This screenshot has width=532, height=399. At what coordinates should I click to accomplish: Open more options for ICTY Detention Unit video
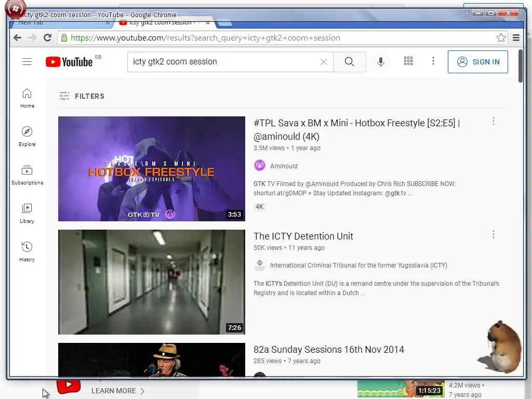[x=494, y=234]
